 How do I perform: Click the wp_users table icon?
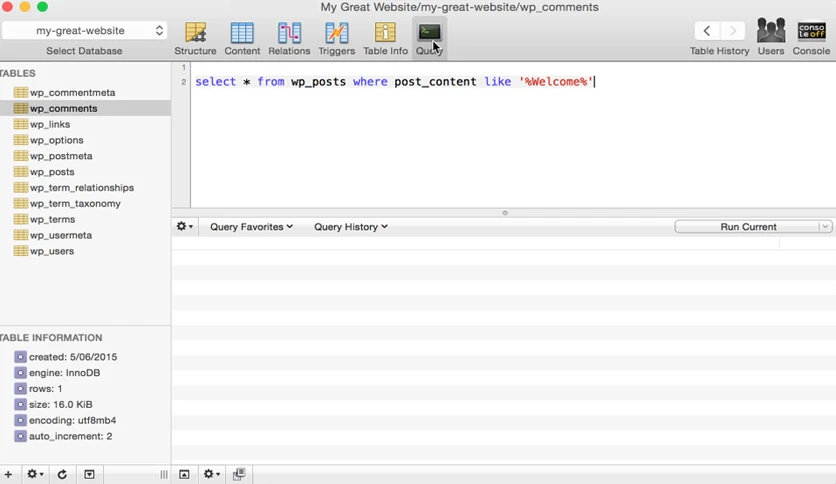click(21, 251)
